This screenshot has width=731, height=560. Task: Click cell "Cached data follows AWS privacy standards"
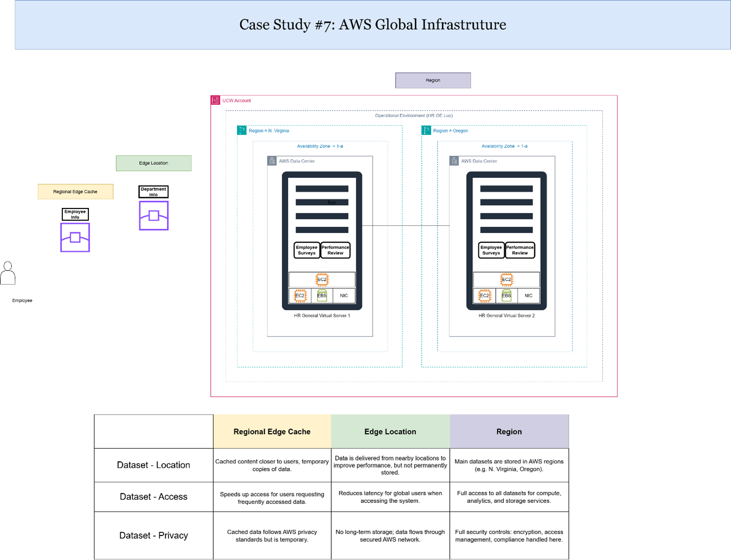click(272, 535)
